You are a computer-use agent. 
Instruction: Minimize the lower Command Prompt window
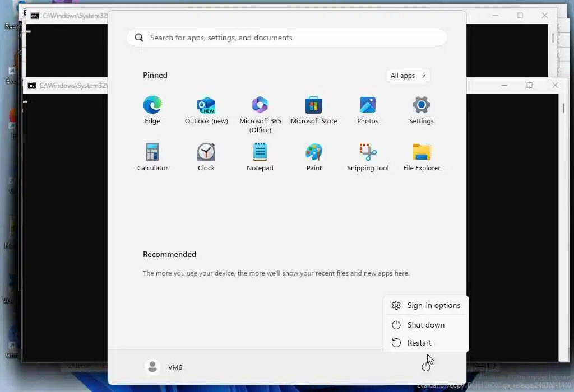click(504, 85)
